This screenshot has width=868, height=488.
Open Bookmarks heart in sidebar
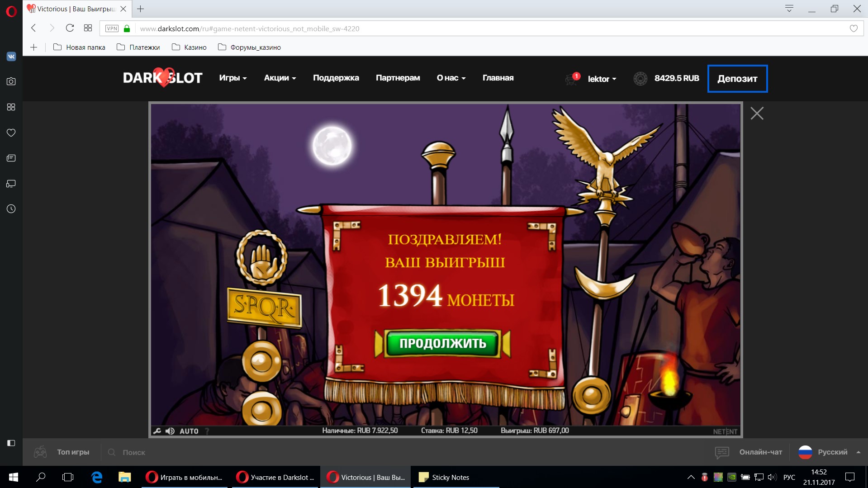(11, 133)
